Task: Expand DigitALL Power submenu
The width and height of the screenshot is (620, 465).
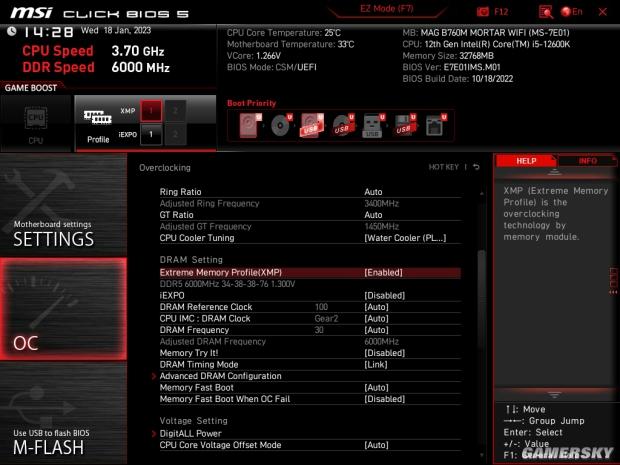Action: [x=190, y=433]
